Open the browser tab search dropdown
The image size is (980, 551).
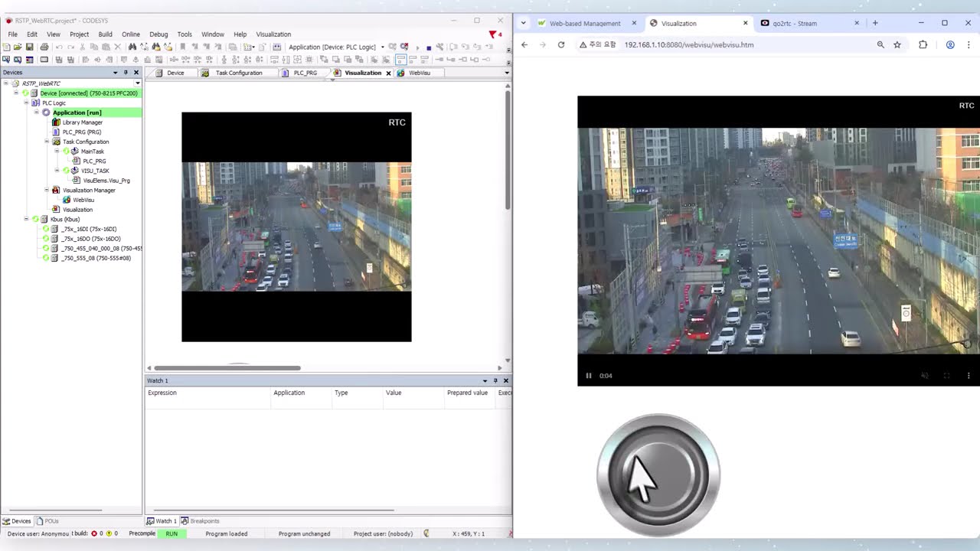524,23
